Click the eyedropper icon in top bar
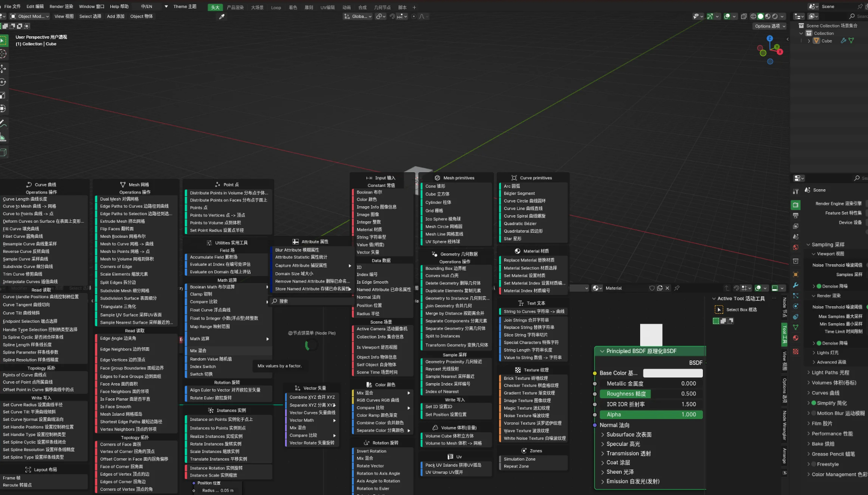This screenshot has width=868, height=495. (222, 17)
